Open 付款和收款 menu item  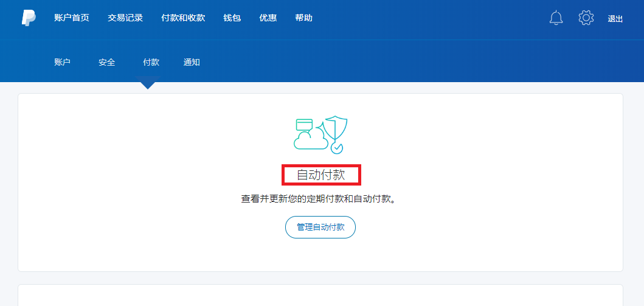coord(183,18)
